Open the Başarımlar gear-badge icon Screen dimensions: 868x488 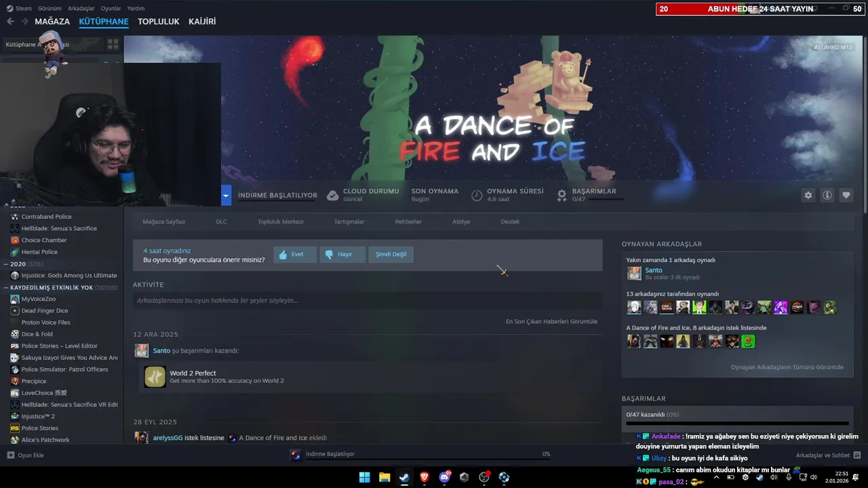(x=561, y=195)
